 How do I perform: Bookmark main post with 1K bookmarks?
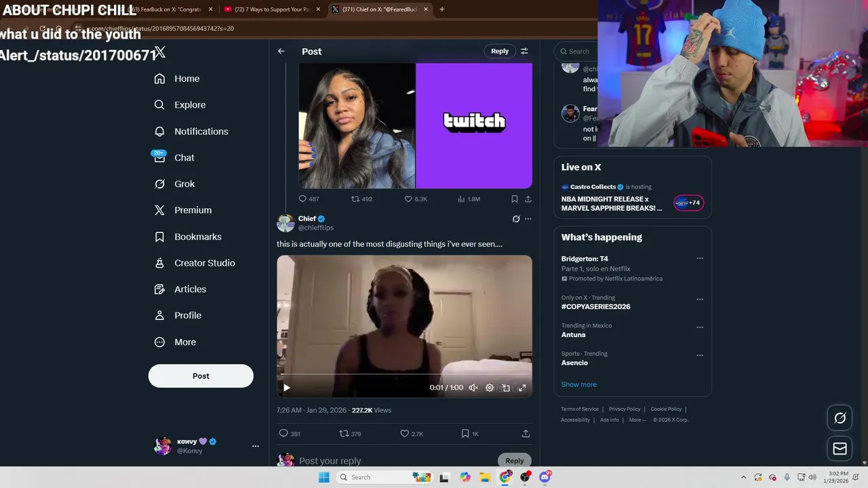click(x=470, y=434)
